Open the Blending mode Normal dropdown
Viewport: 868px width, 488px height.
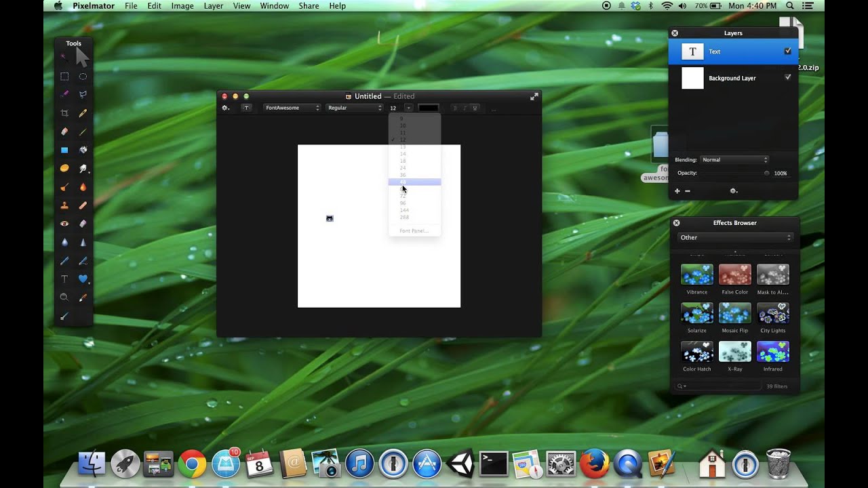[734, 160]
